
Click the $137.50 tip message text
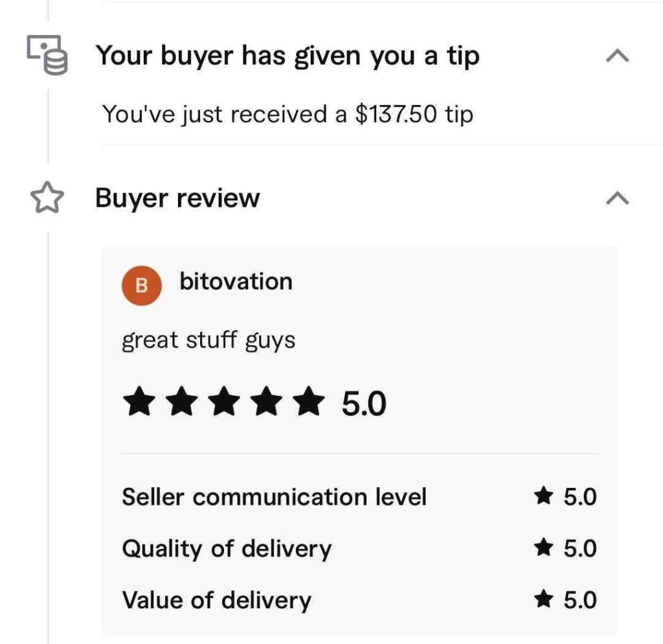pyautogui.click(x=287, y=115)
